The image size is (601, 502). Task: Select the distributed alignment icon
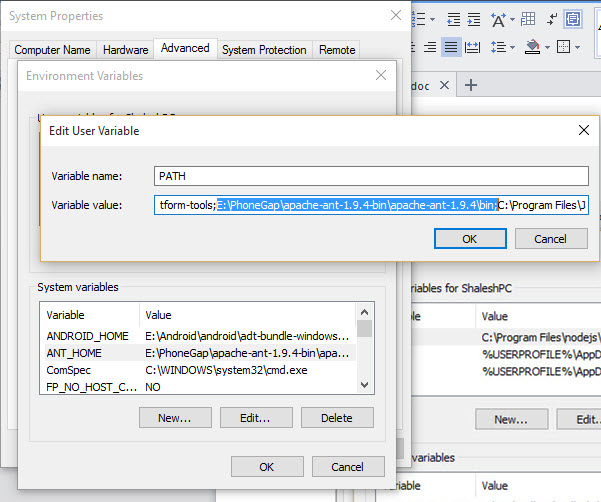coord(472,48)
